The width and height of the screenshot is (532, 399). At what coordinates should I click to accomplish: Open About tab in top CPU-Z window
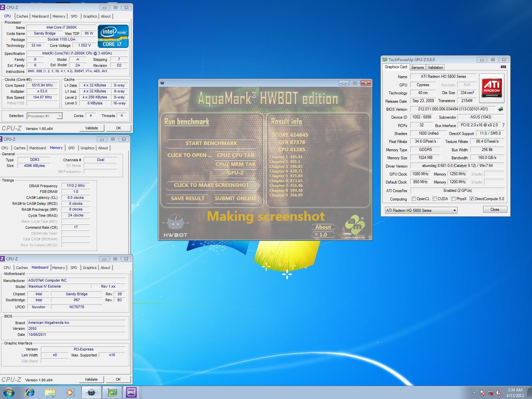(106, 16)
